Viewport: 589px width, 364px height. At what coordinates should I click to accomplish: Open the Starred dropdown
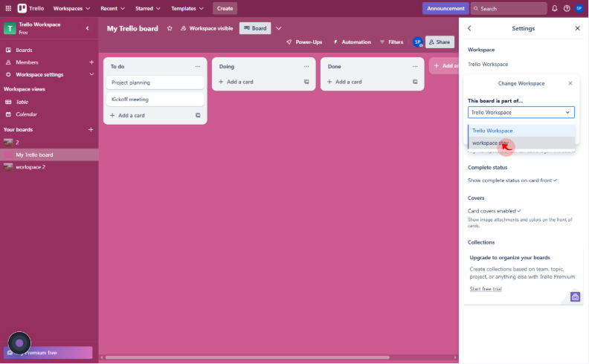[x=148, y=8]
